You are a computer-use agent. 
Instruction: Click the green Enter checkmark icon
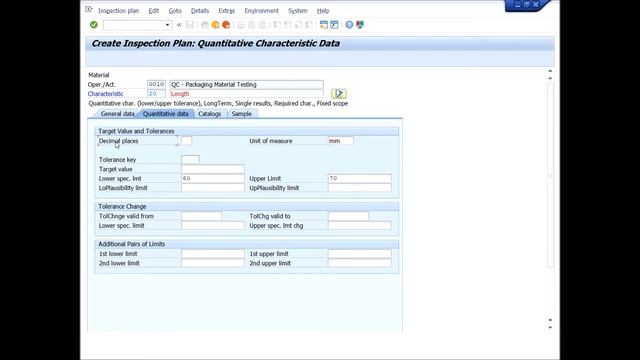pyautogui.click(x=93, y=25)
